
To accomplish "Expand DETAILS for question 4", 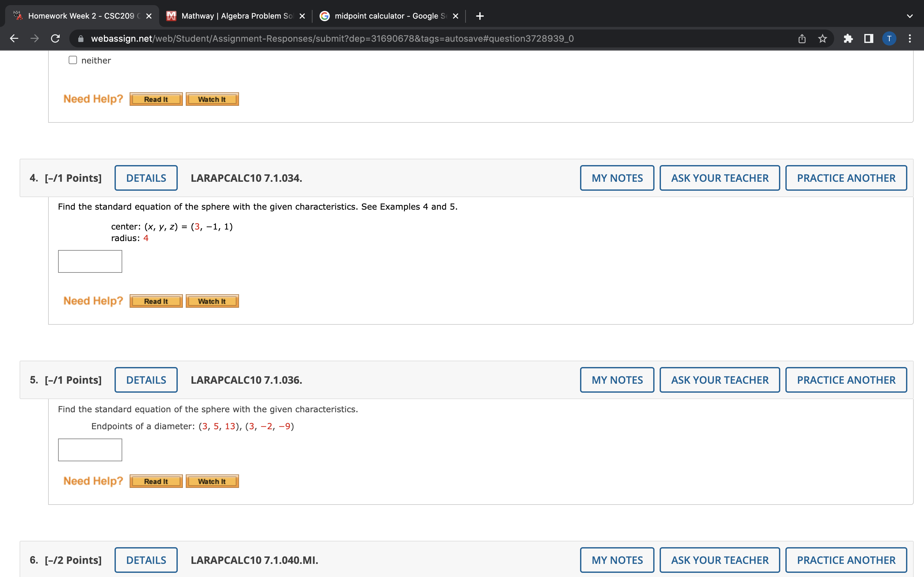I will 146,178.
